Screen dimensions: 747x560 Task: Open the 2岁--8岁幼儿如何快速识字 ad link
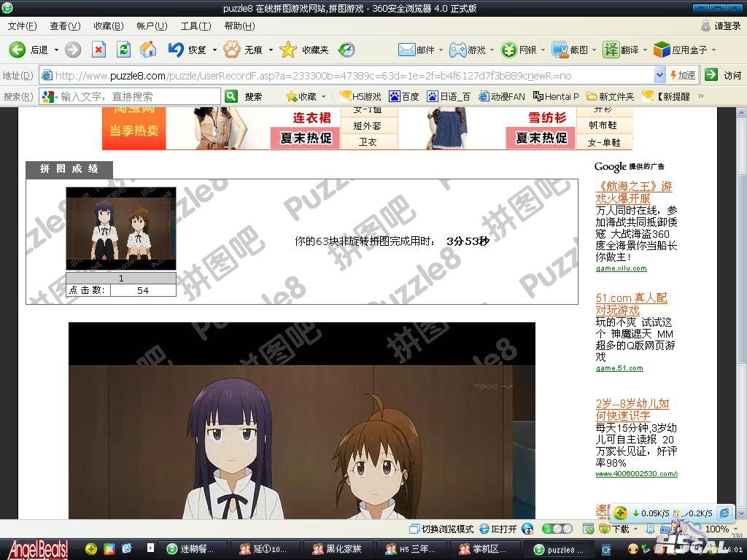click(632, 410)
